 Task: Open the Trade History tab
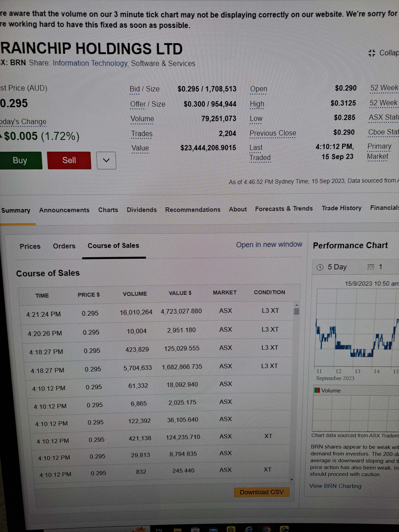341,208
